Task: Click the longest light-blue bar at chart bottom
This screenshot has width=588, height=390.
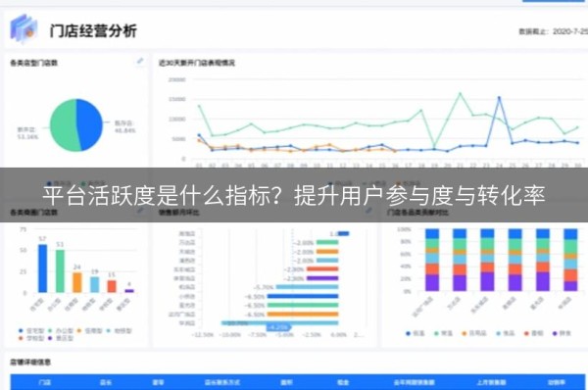Action: (x=279, y=322)
